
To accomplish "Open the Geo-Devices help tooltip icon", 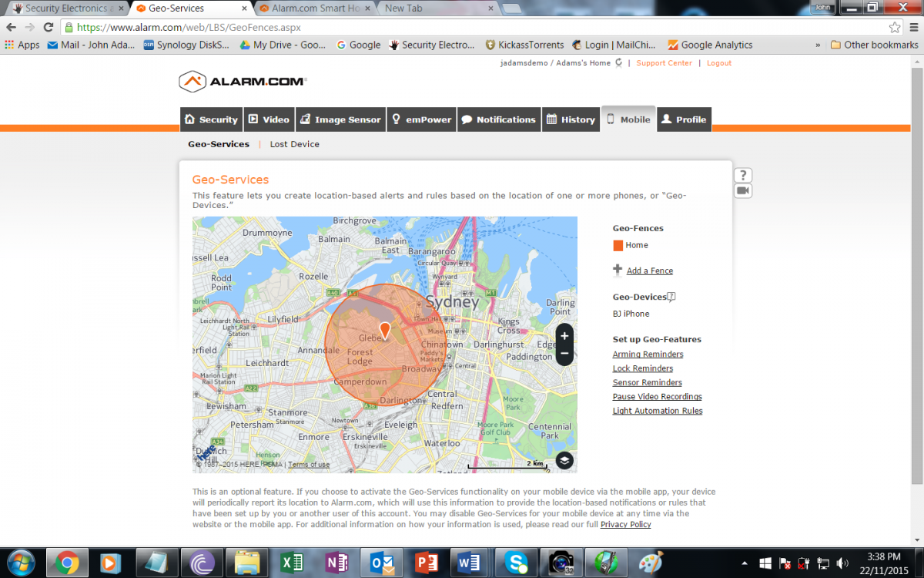I will click(671, 297).
